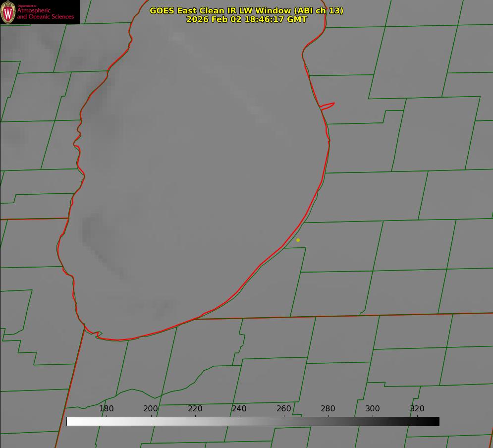493x448 pixels.
Task: Click the 240 colorbar label
Action: (x=239, y=408)
